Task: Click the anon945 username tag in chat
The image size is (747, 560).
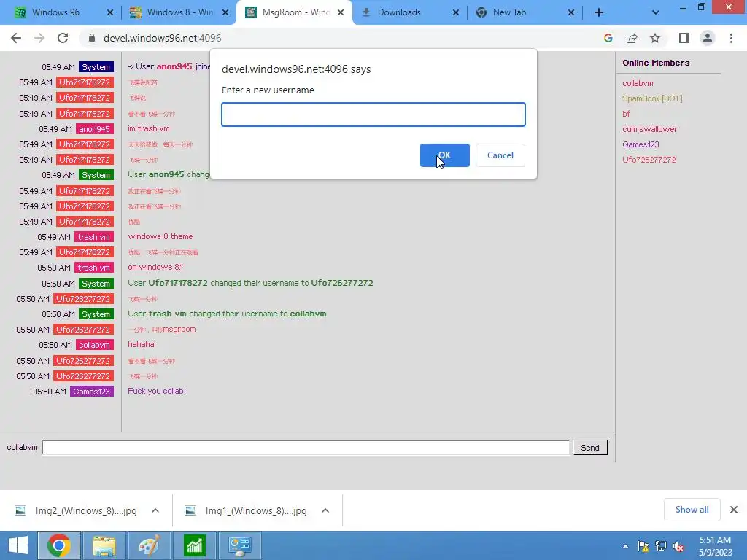Action: (94, 129)
